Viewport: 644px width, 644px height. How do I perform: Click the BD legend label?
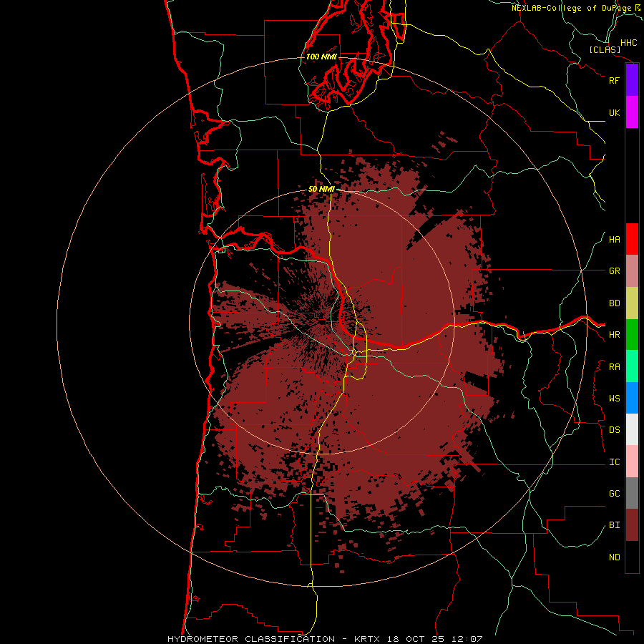tap(614, 303)
